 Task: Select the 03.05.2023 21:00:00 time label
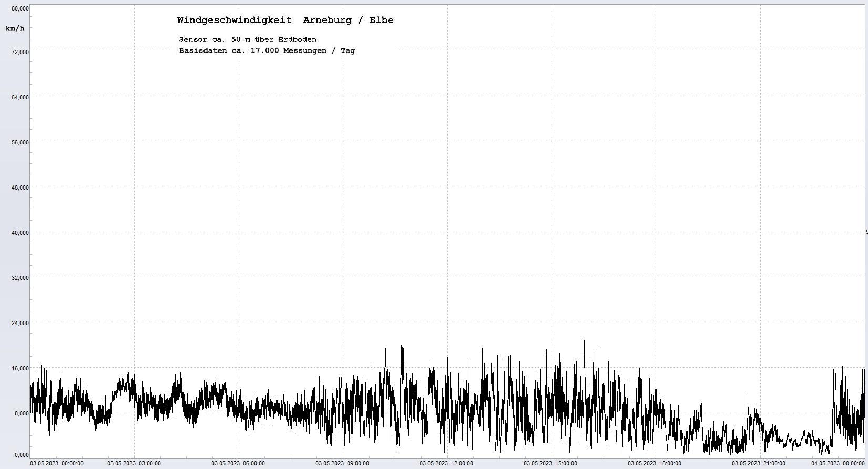(x=759, y=463)
